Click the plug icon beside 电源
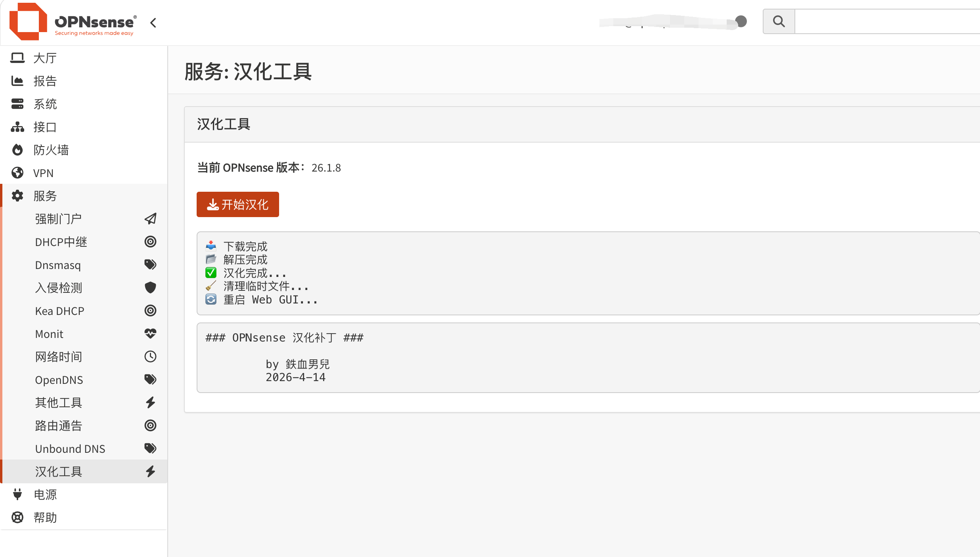 pos(17,494)
